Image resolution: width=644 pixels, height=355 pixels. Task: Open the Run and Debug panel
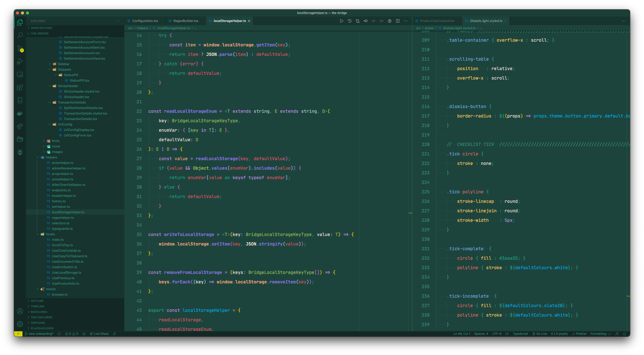[x=20, y=61]
